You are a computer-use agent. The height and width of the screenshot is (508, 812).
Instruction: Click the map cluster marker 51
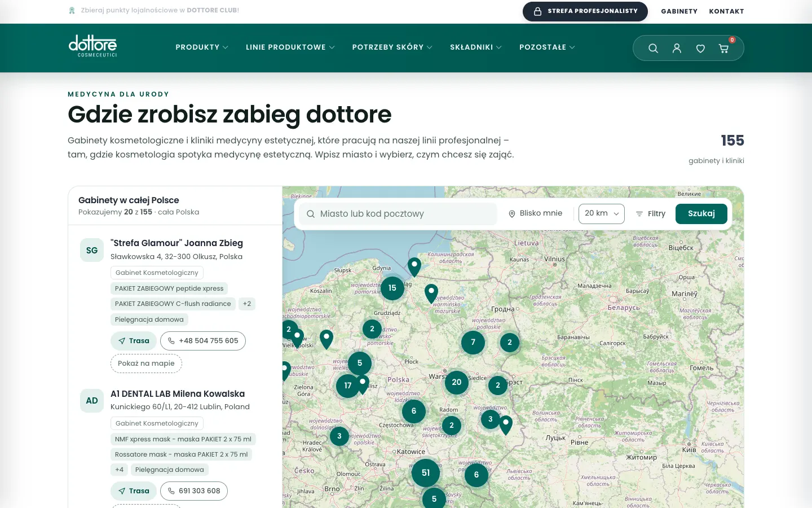(426, 473)
